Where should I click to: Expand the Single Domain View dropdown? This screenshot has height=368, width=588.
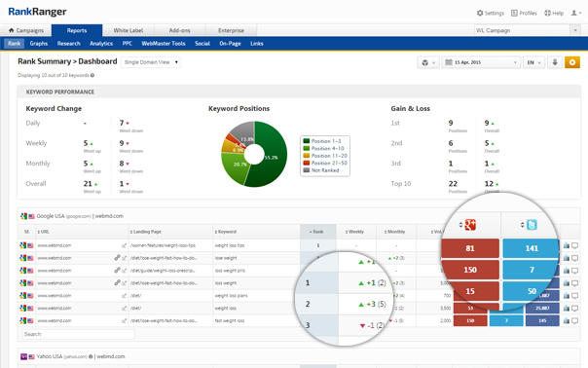tap(151, 62)
